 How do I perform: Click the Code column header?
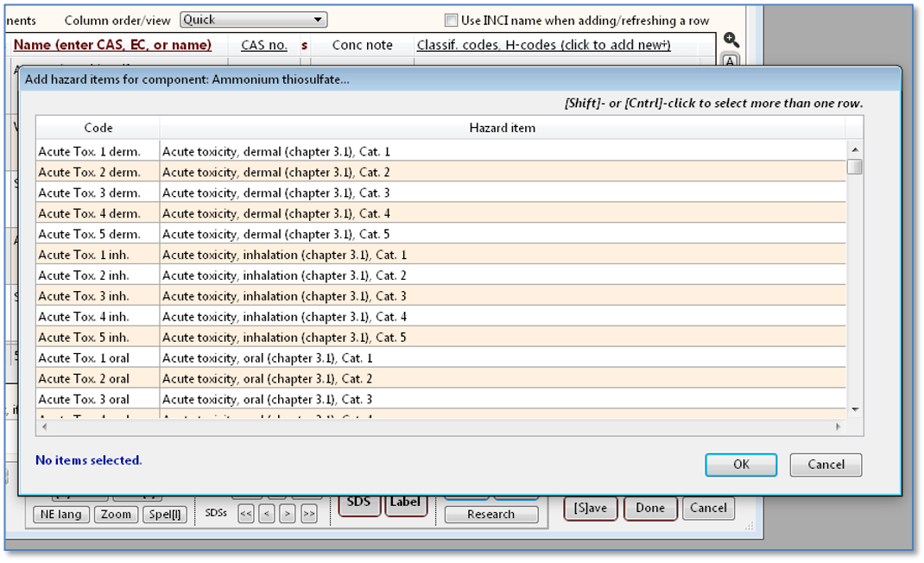coord(98,128)
